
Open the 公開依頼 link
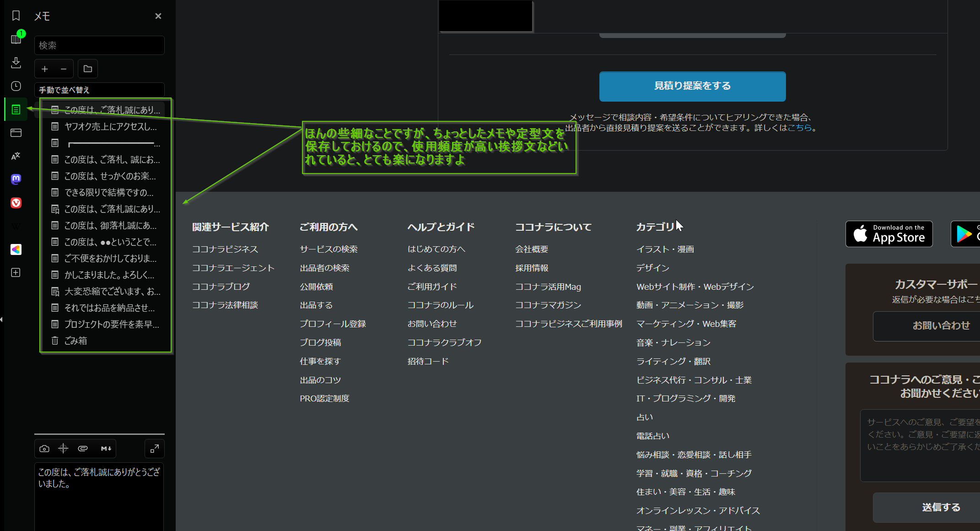[317, 287]
